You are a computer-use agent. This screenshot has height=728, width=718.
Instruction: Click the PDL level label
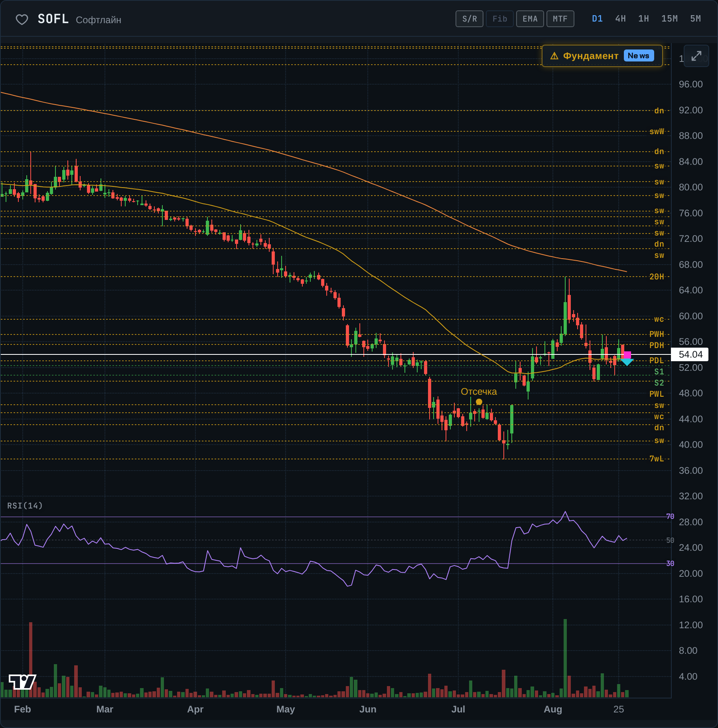(x=657, y=360)
